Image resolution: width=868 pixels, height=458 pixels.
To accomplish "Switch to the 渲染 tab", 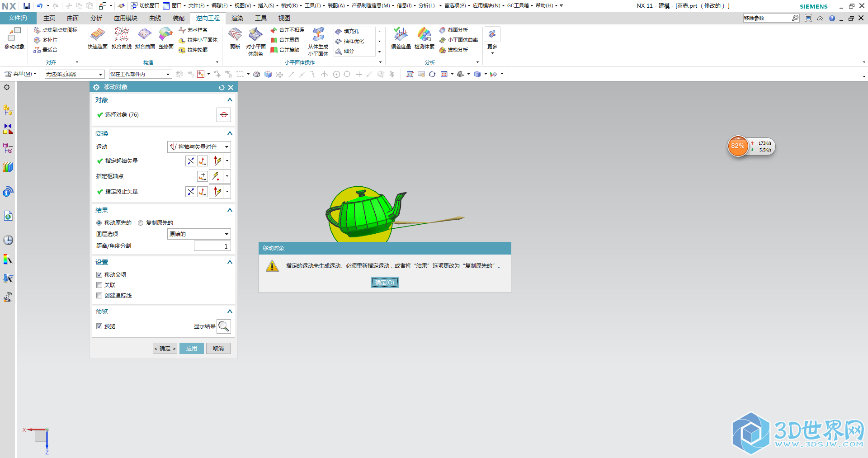I will 237,18.
